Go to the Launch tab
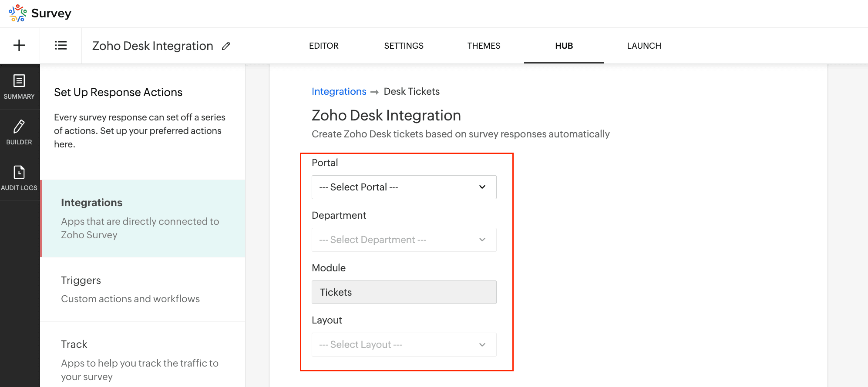The image size is (868, 387). click(x=644, y=46)
